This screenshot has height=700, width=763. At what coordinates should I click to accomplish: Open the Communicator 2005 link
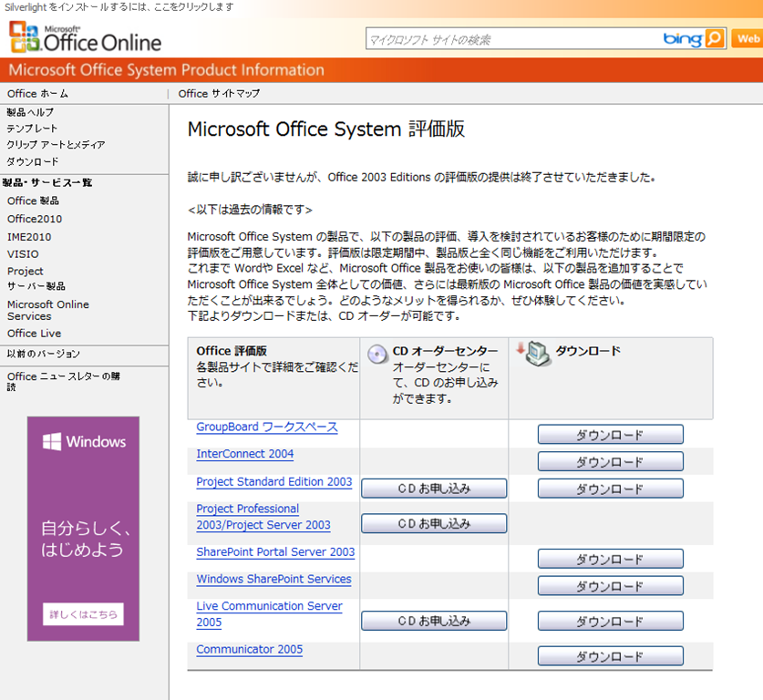pos(249,649)
